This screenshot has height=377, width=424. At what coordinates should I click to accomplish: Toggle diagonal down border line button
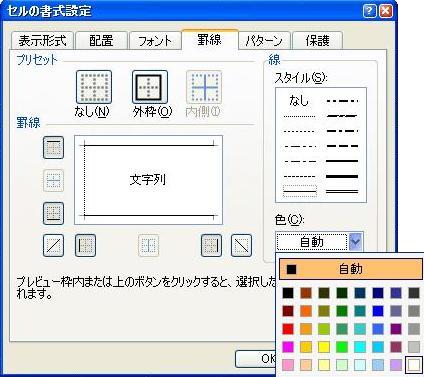[x=241, y=245]
